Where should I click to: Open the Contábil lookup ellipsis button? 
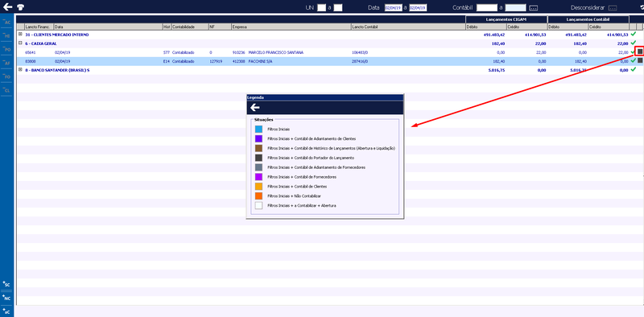click(533, 8)
